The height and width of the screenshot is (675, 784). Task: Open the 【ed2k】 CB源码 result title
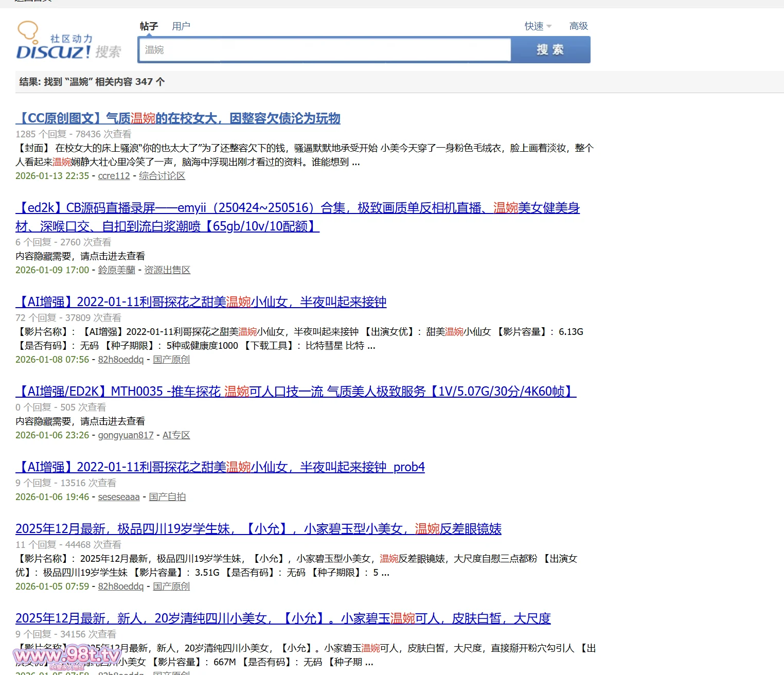click(297, 208)
